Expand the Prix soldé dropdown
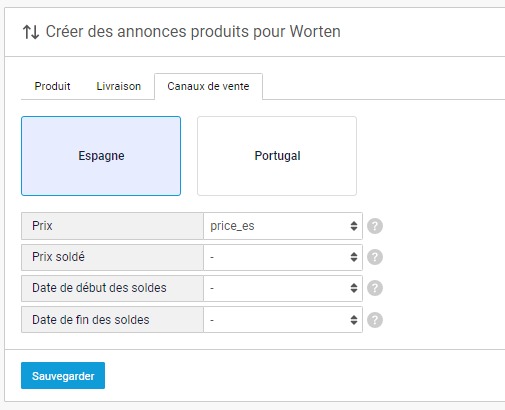 point(283,257)
